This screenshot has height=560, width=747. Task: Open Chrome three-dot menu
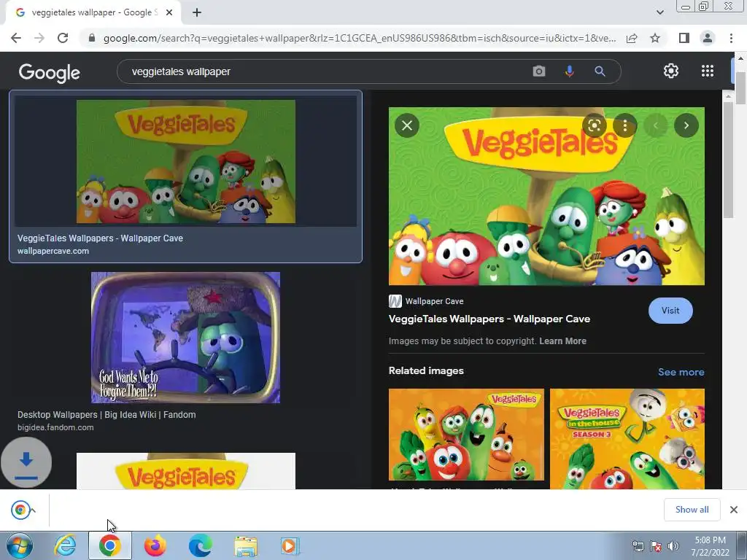click(x=731, y=38)
